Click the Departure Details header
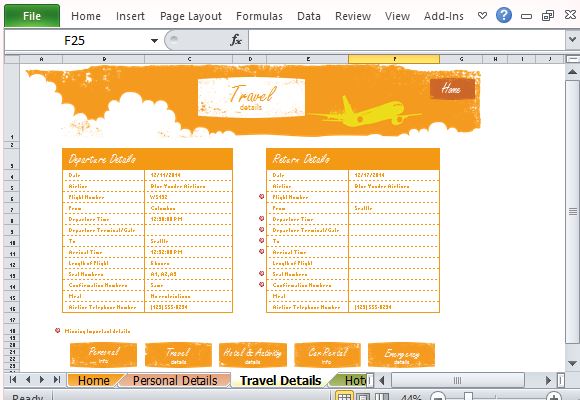Screen dimensions: 580x400 (x=148, y=159)
